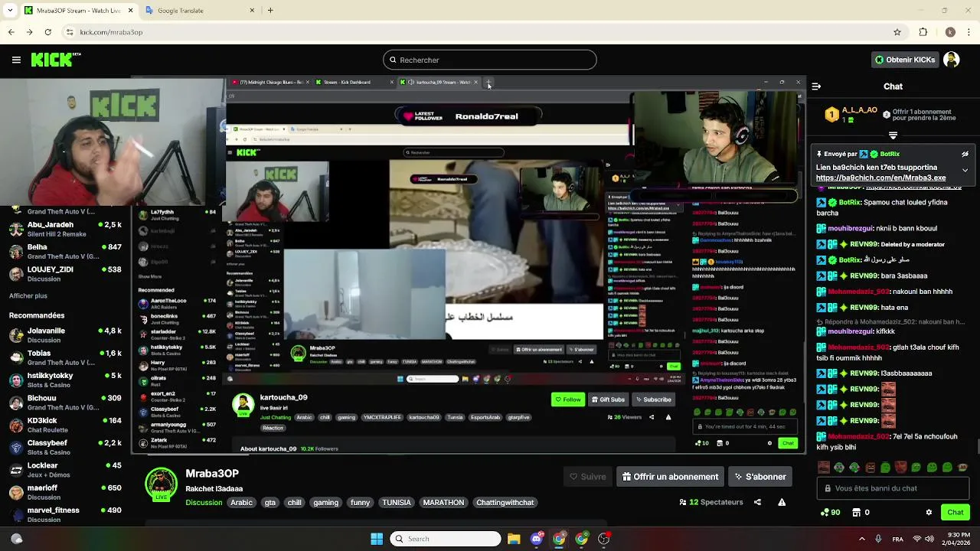Click the Suivre follow button
Viewport: 980px width, 551px height.
(x=587, y=477)
